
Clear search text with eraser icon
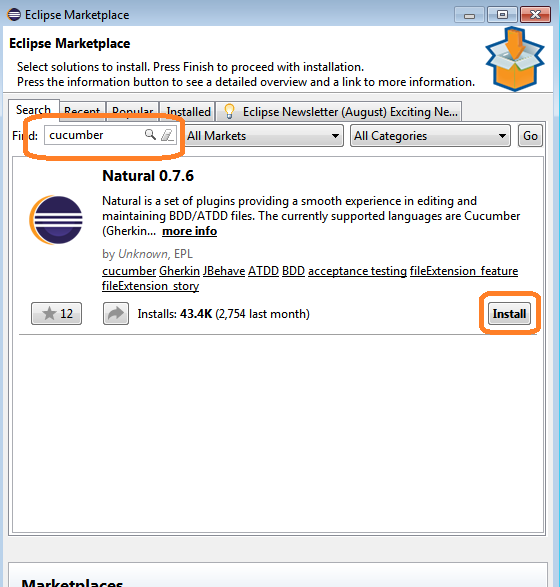[x=167, y=135]
